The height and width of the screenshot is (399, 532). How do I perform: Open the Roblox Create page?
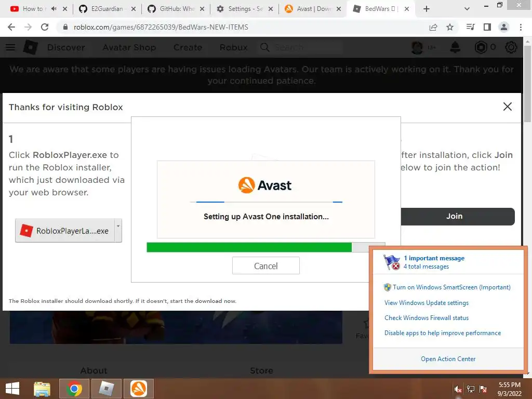pyautogui.click(x=188, y=47)
